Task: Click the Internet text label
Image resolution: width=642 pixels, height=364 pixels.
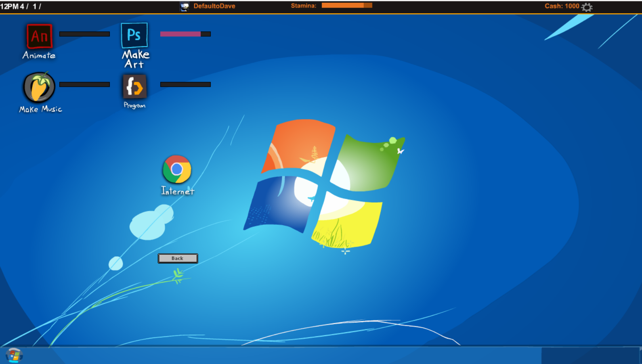Action: pos(178,191)
